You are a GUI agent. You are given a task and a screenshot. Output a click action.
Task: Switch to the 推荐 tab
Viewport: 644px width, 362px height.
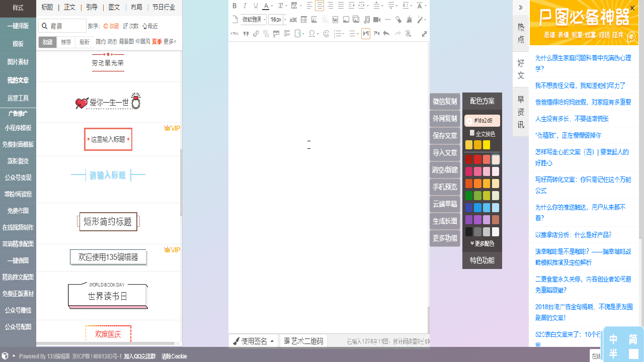66,42
